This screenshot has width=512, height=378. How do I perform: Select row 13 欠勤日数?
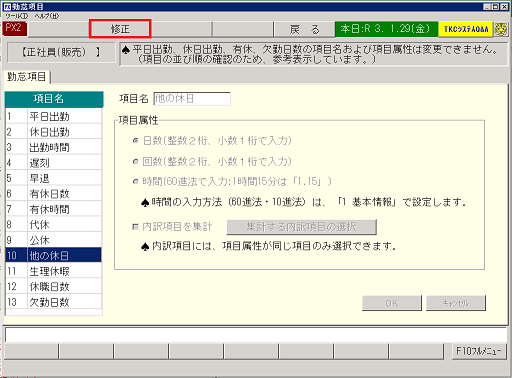click(x=54, y=302)
